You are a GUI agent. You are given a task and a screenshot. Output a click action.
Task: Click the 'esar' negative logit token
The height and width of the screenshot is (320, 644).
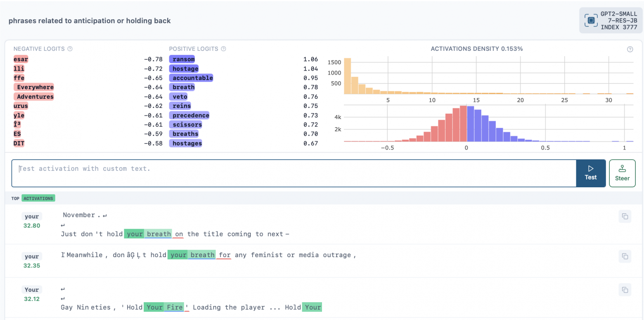click(x=21, y=59)
